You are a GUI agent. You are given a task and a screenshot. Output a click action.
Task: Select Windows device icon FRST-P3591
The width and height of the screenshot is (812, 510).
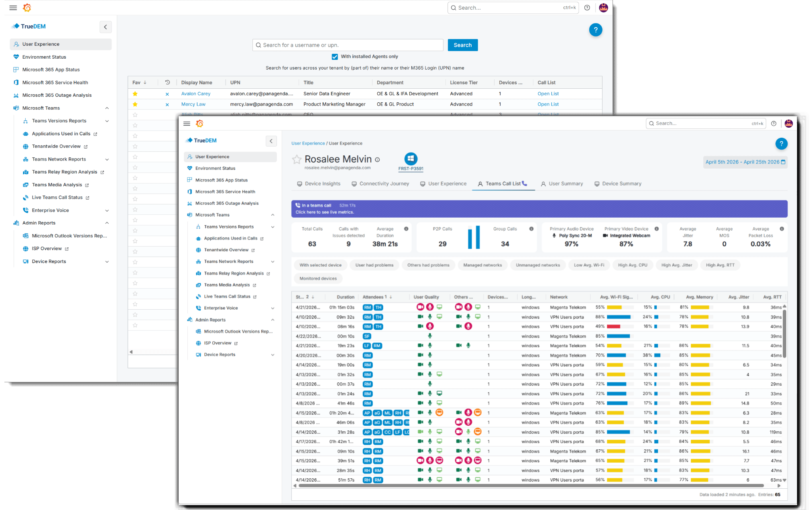click(411, 159)
